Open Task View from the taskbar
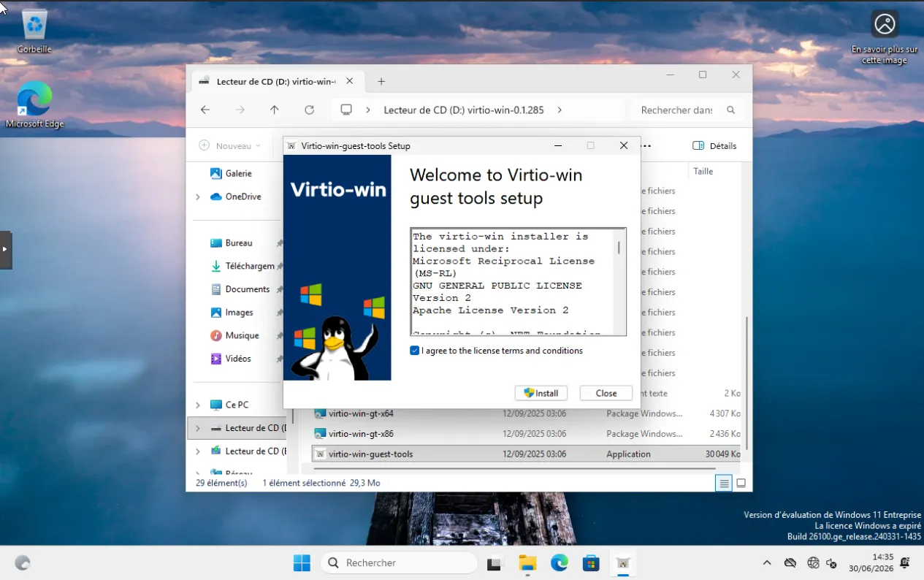924x580 pixels. tap(495, 562)
